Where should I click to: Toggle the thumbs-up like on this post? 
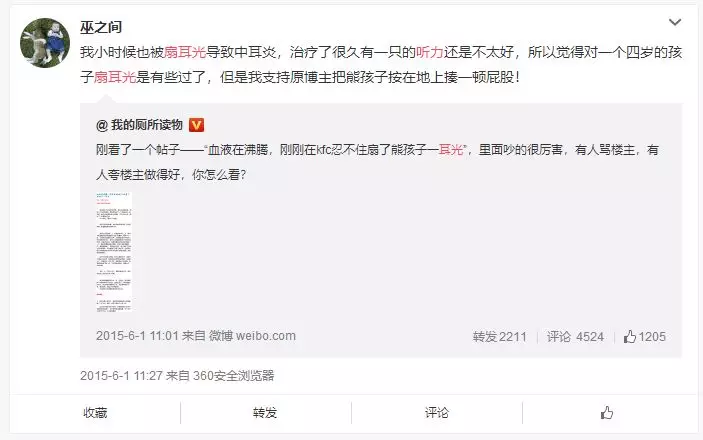point(607,413)
